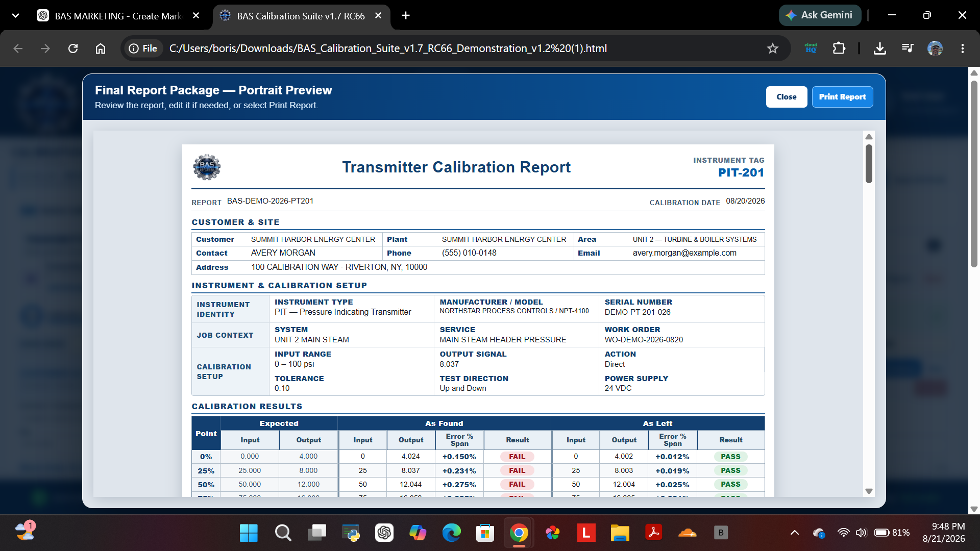The height and width of the screenshot is (551, 980).
Task: Click phone number (555) 010-0148
Action: pos(469,253)
